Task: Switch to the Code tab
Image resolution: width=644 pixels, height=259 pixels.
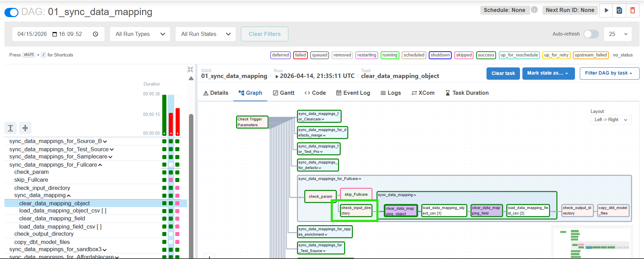Action: (x=315, y=93)
